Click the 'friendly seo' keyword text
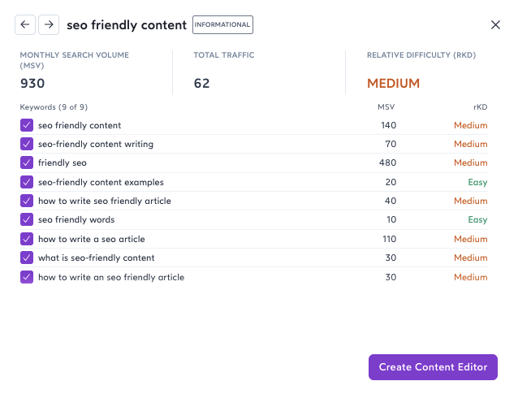Screen dimensions: 518x420 coord(63,163)
